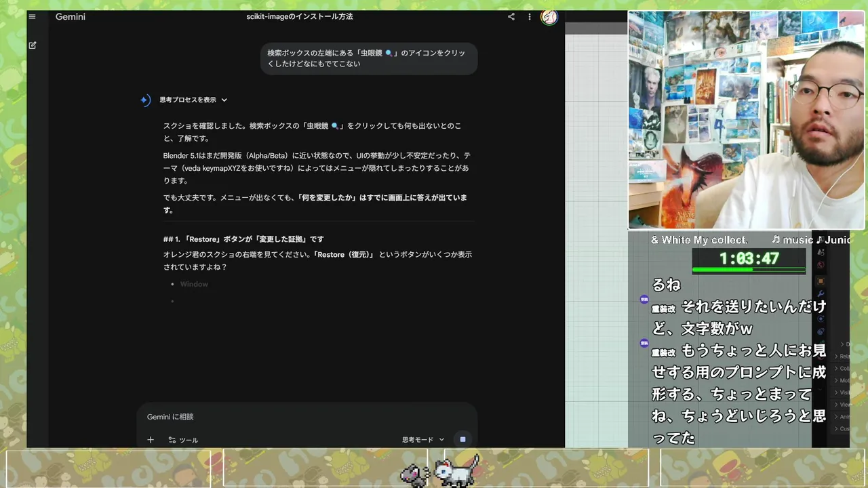Click the plus icon to add files

tap(151, 440)
